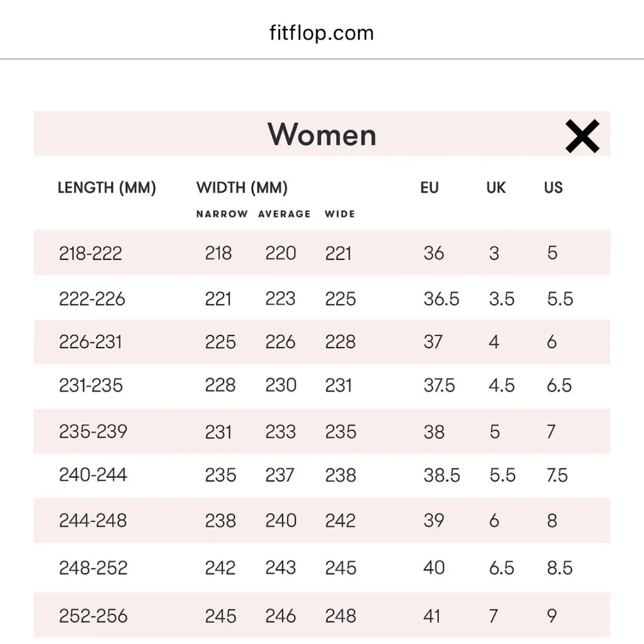The height and width of the screenshot is (644, 644).
Task: Click the 218-222 length row
Action: click(90, 253)
